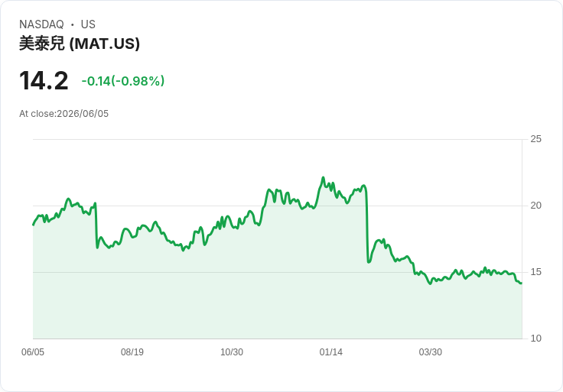Click the bottom of the sharp drop after 01/14
Screen dimensions: 563x392
point(369,262)
